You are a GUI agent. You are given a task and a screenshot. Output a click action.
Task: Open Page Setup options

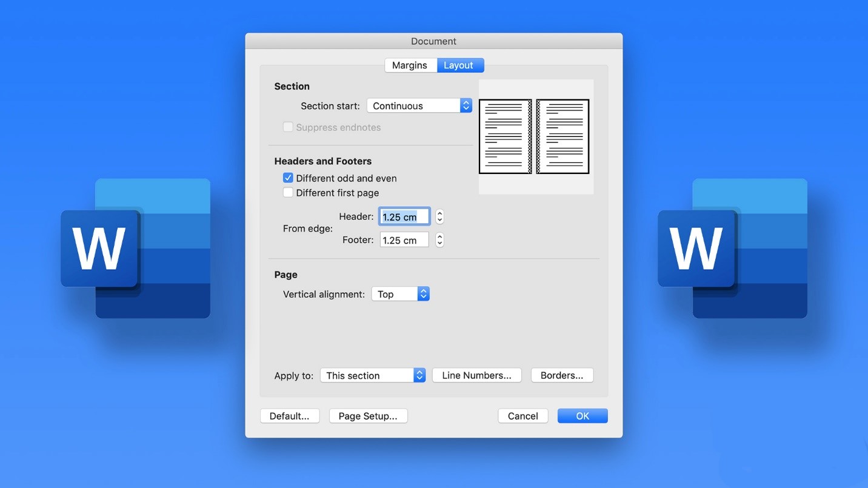tap(368, 416)
